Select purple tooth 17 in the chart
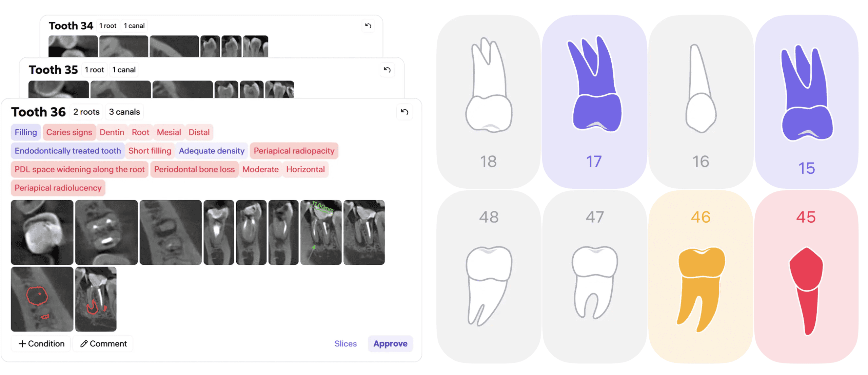The height and width of the screenshot is (375, 868). tap(594, 101)
